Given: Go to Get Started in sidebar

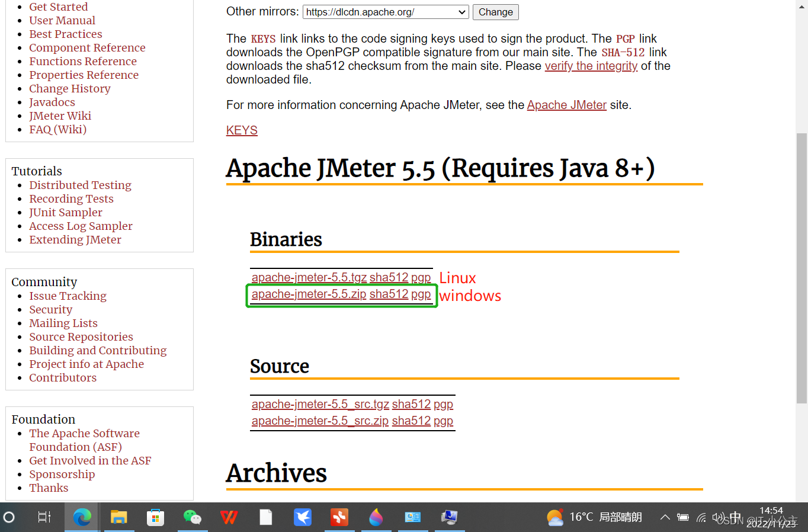Looking at the screenshot, I should [x=59, y=7].
